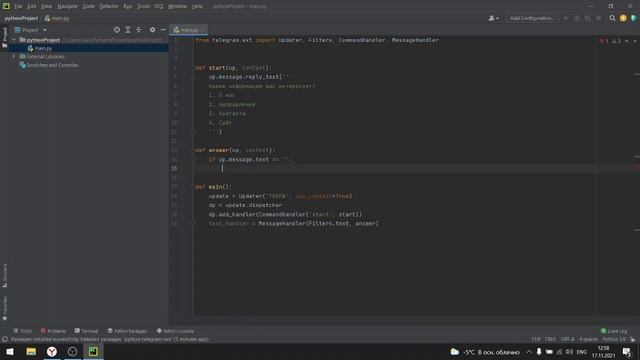Click the Collapse All icon in Project panel
Screen dimensions: 640x360
click(139, 30)
